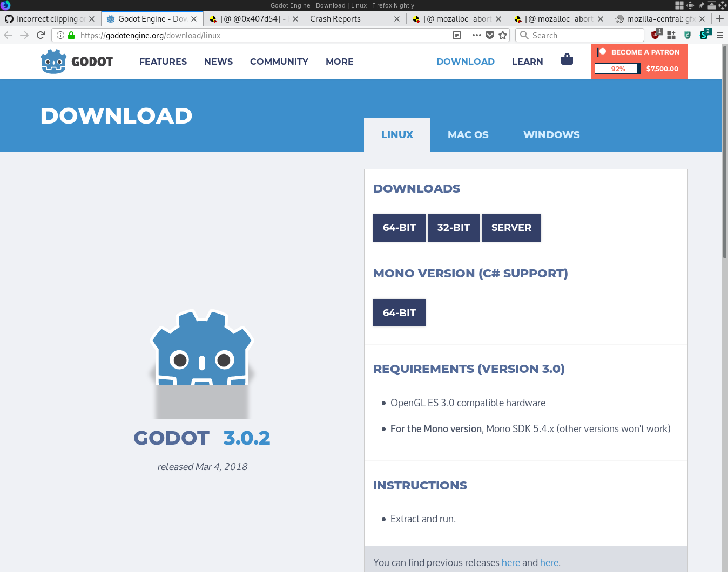Focus the browser Search field
728x572 pixels.
pos(579,35)
